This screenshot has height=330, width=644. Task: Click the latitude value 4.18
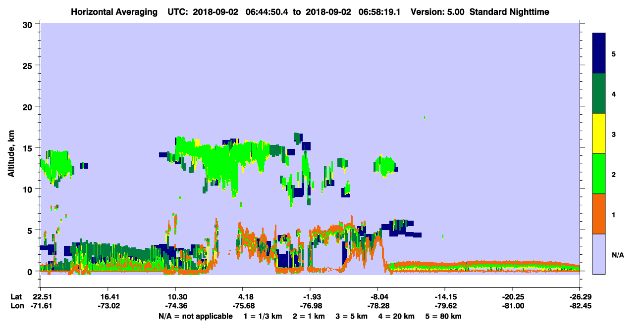point(242,297)
